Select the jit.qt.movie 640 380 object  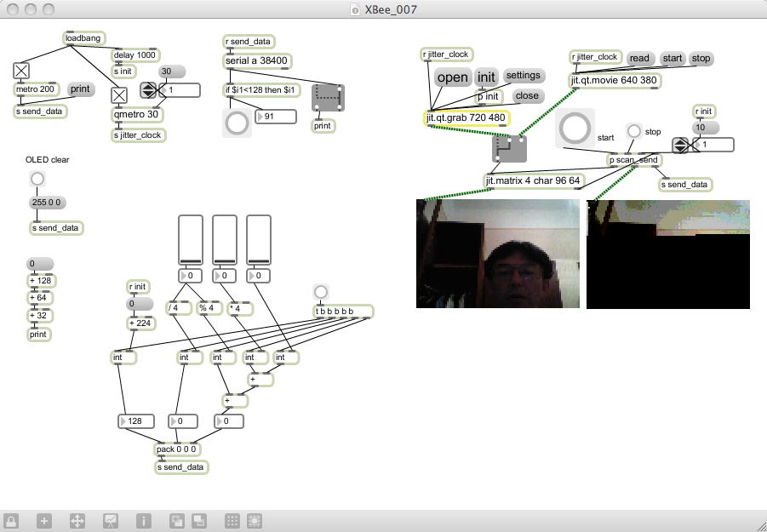[615, 81]
